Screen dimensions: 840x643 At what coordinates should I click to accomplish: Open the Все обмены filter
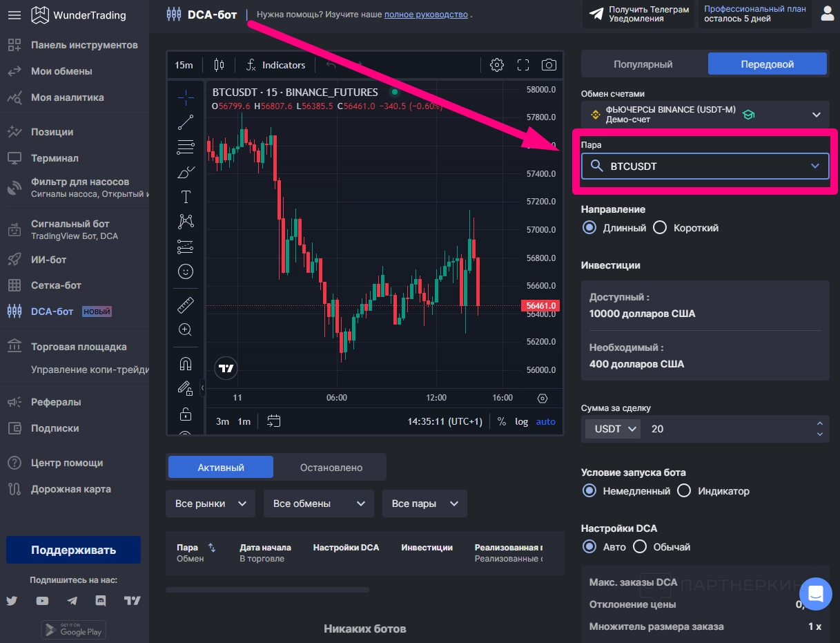coord(319,503)
